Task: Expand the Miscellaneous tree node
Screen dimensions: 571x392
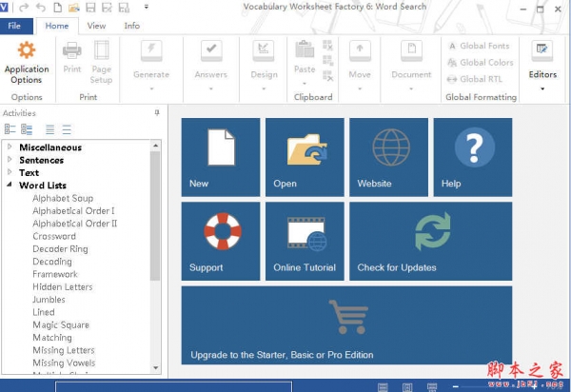Action: (x=10, y=147)
